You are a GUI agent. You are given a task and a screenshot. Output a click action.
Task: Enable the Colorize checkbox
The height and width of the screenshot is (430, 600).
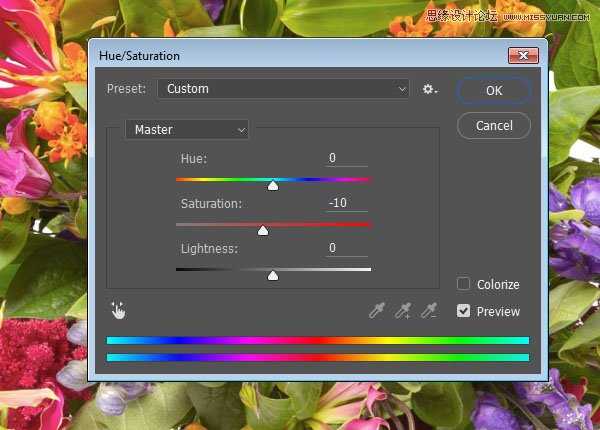pyautogui.click(x=463, y=284)
